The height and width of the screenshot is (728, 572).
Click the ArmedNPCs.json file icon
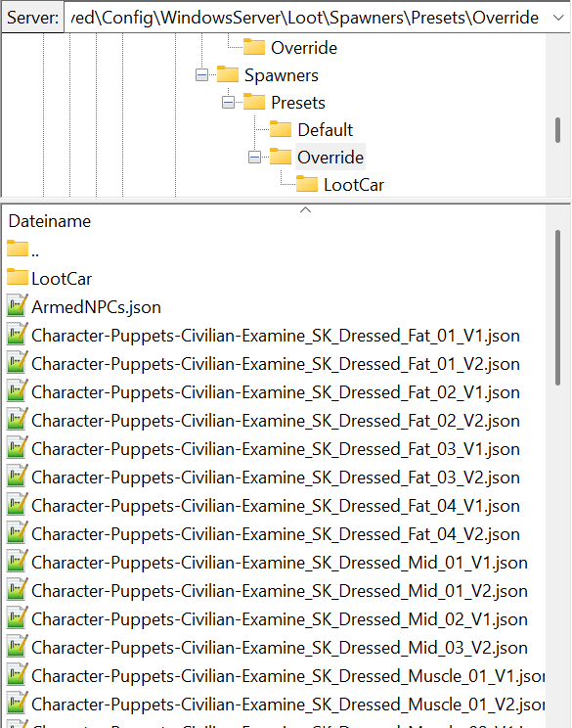click(18, 306)
